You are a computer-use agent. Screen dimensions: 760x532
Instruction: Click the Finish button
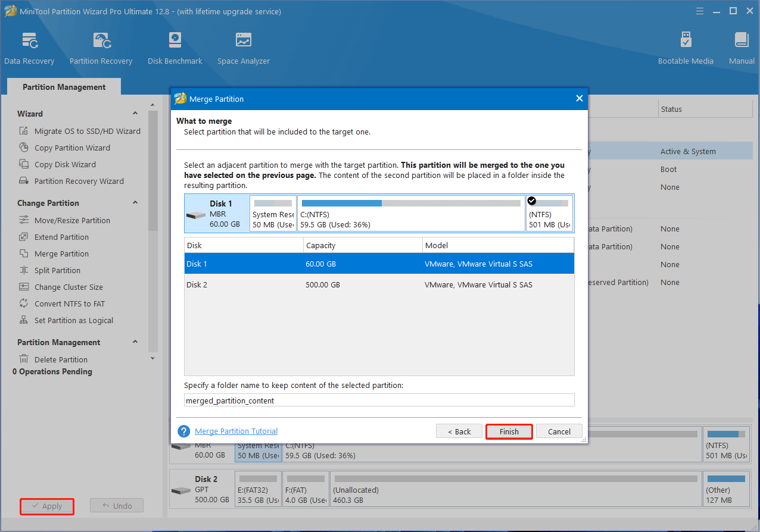[x=509, y=431]
